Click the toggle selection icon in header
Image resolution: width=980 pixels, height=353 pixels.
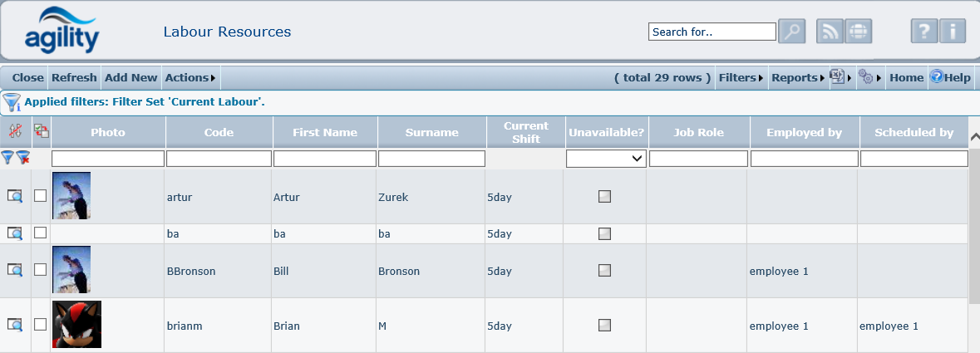pos(41,130)
